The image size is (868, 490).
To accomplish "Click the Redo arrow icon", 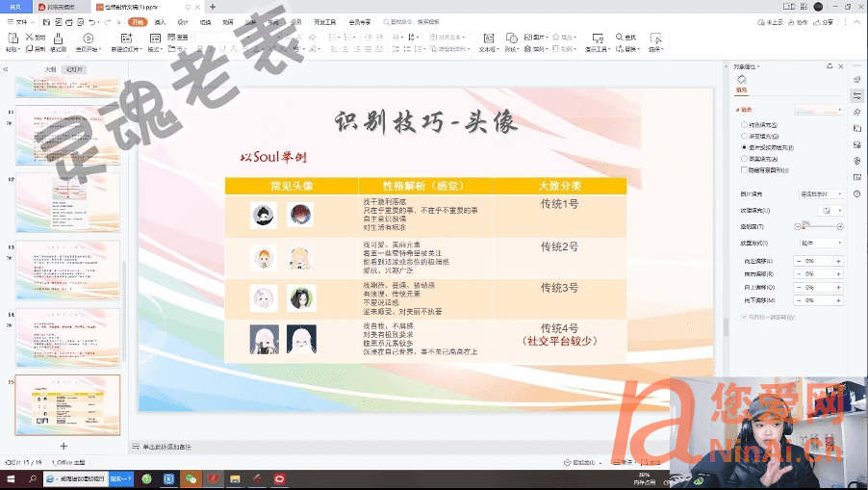I will point(108,22).
